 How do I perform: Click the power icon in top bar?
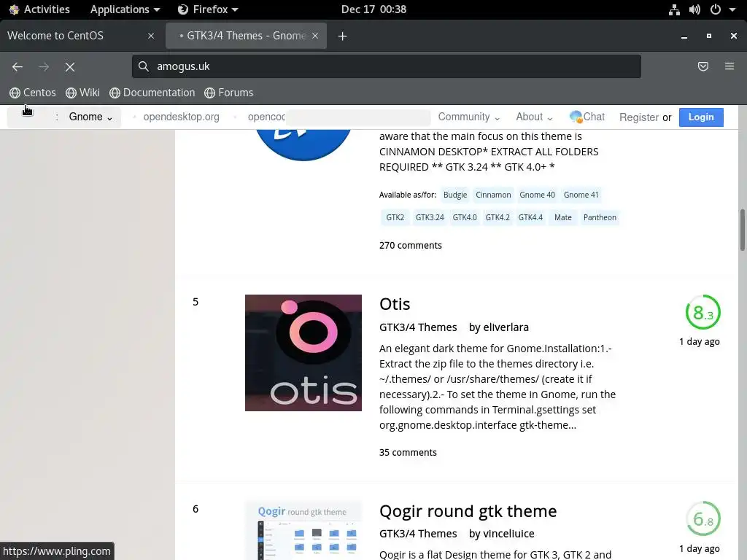click(x=716, y=9)
